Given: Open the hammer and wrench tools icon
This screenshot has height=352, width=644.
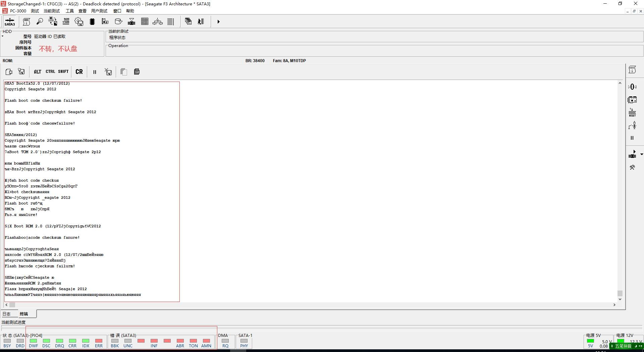Looking at the screenshot, I should pos(632,167).
